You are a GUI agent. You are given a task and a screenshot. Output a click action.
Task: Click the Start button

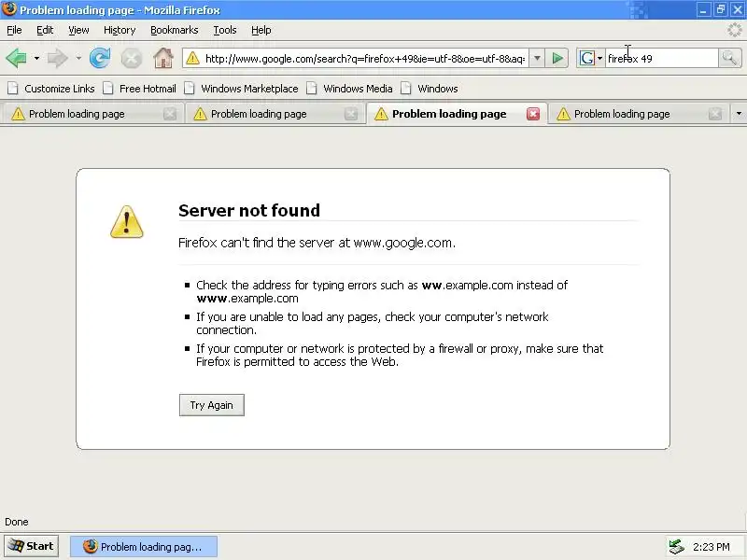pyautogui.click(x=32, y=546)
